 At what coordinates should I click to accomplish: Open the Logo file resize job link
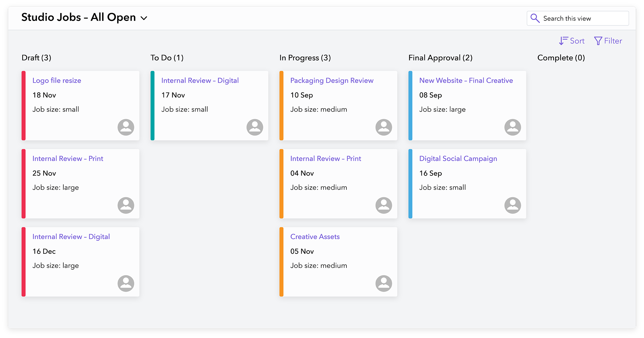coord(57,80)
